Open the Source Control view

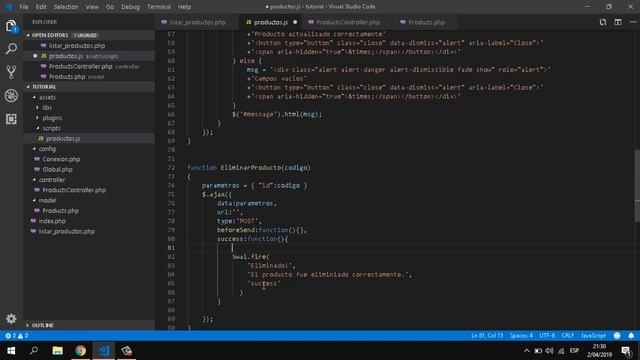click(x=11, y=72)
